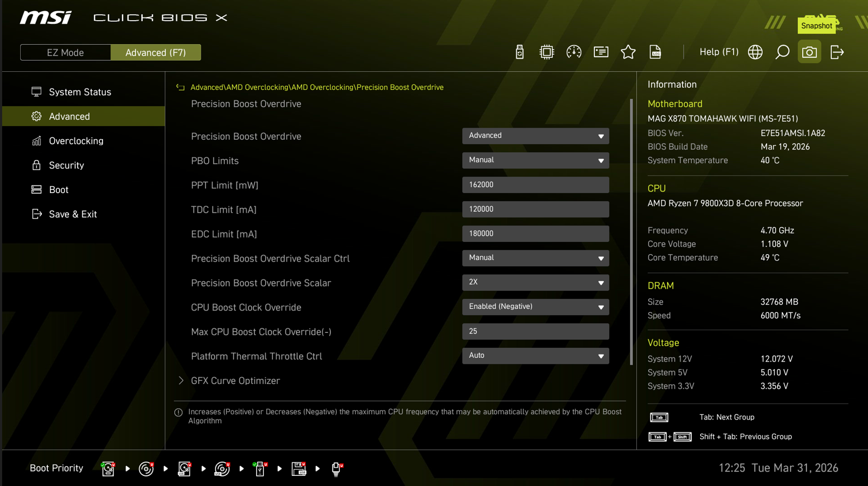Click the 'Boot Priority' label
Image resolution: width=868 pixels, height=486 pixels.
click(56, 468)
